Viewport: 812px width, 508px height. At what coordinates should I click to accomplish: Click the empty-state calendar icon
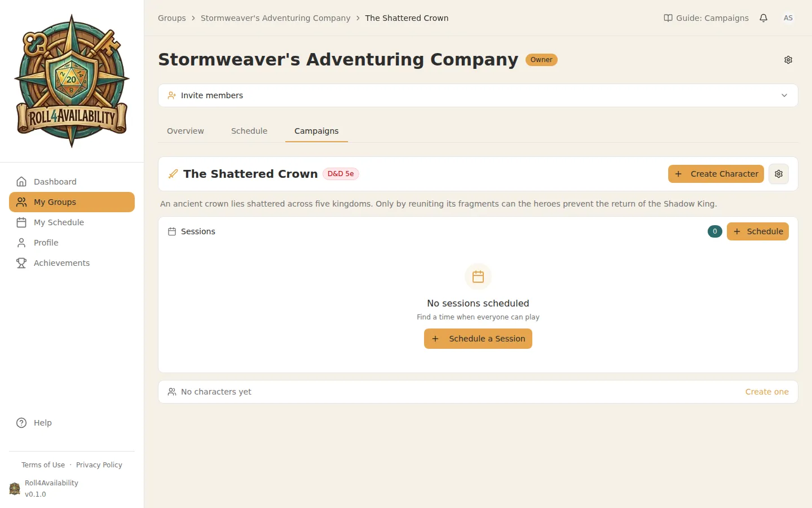478,277
